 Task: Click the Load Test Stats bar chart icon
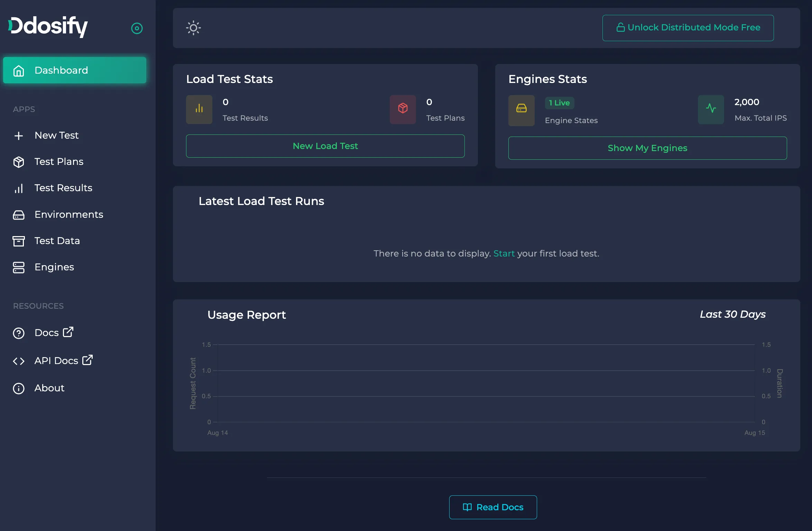199,109
